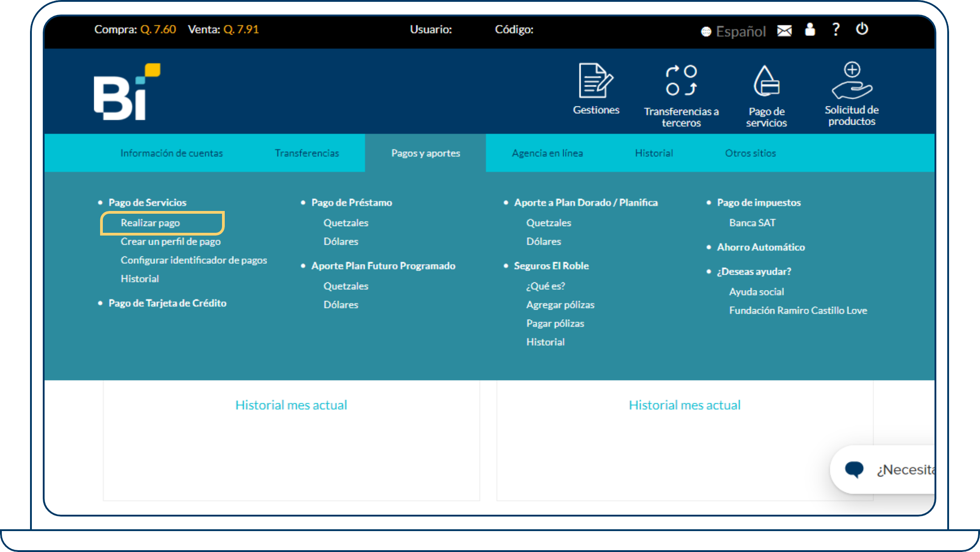Click Ayuda social link
The image size is (980, 552).
click(x=757, y=292)
